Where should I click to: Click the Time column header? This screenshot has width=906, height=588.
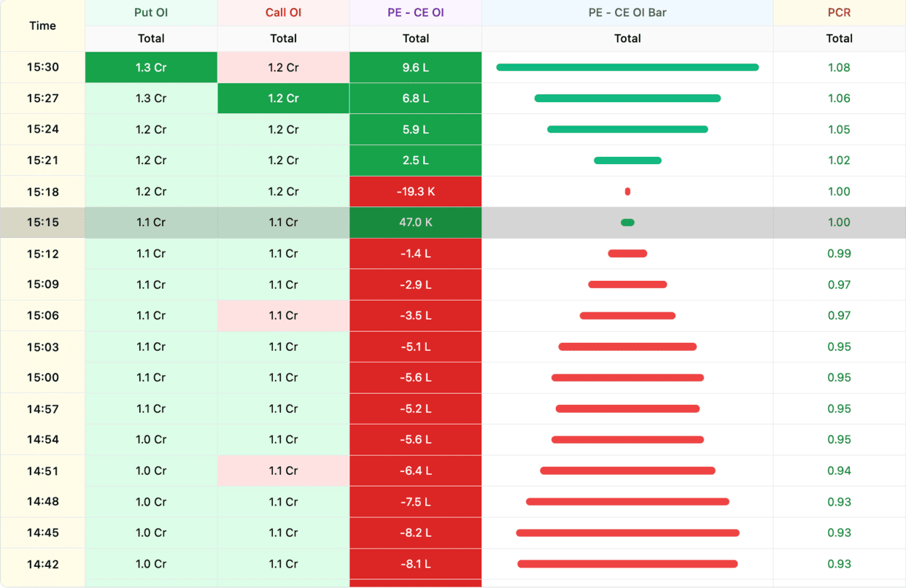(x=42, y=26)
